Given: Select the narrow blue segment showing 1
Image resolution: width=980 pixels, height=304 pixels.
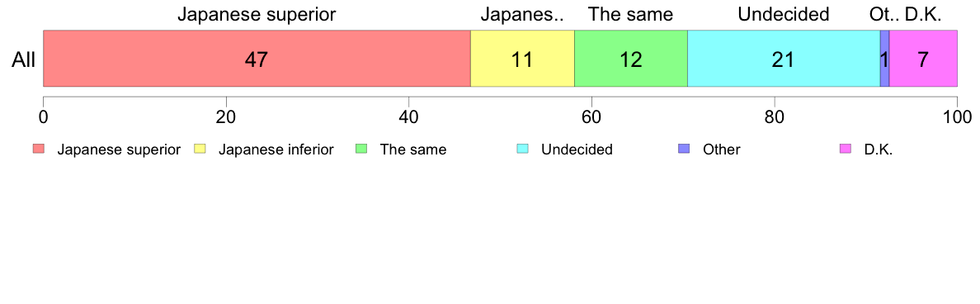Looking at the screenshot, I should (x=884, y=58).
